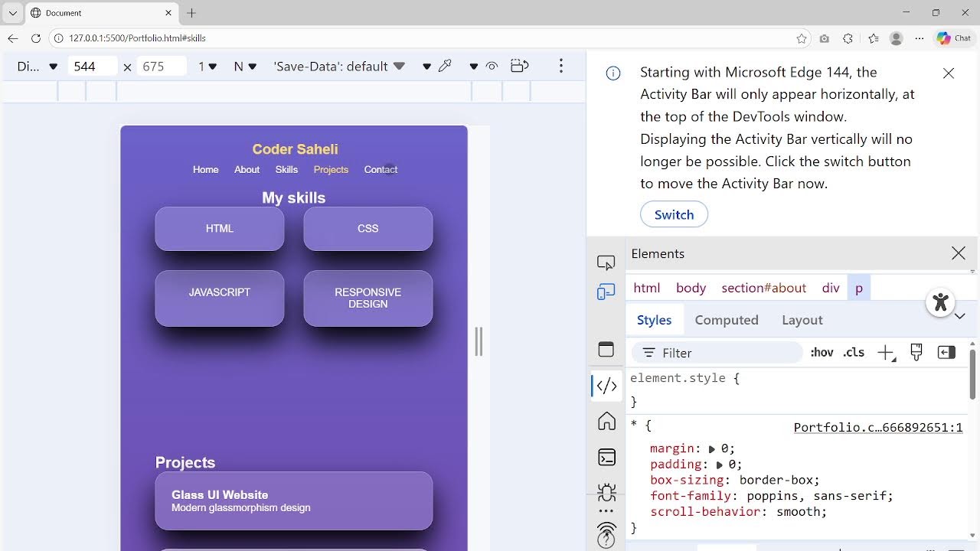Viewport: 980px width, 551px height.
Task: Open the Welcome home icon
Action: click(606, 421)
